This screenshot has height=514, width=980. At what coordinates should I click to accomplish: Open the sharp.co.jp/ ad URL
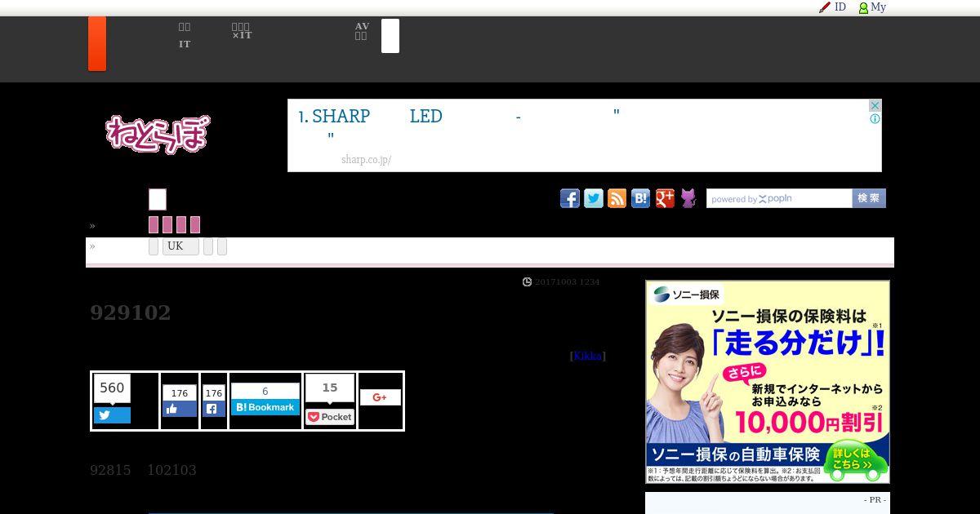tap(366, 160)
